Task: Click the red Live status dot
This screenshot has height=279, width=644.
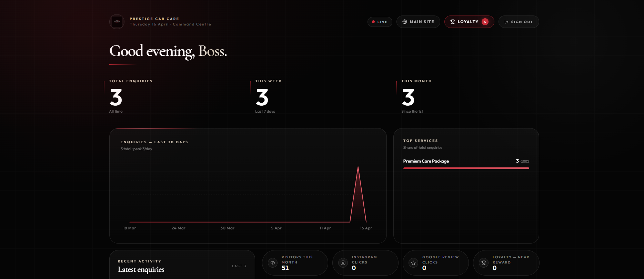Action: (373, 22)
